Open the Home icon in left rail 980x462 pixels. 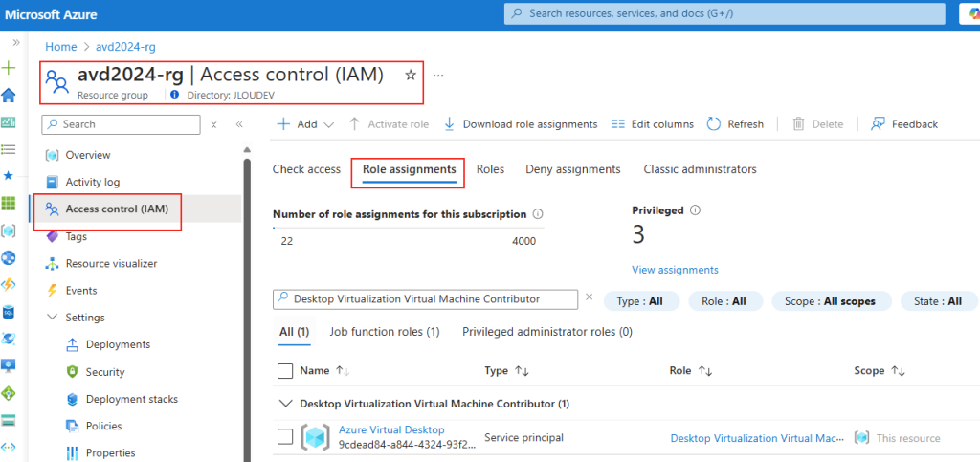pyautogui.click(x=9, y=95)
